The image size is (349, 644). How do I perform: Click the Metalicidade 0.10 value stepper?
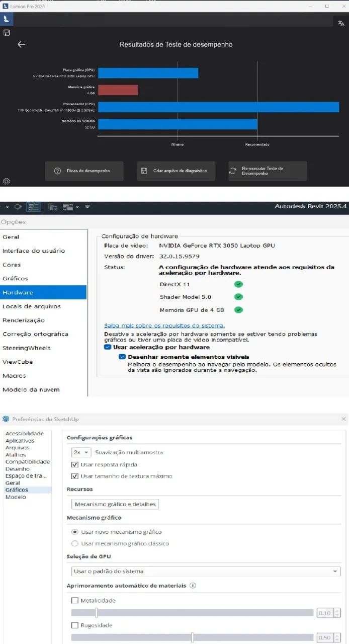[337, 613]
